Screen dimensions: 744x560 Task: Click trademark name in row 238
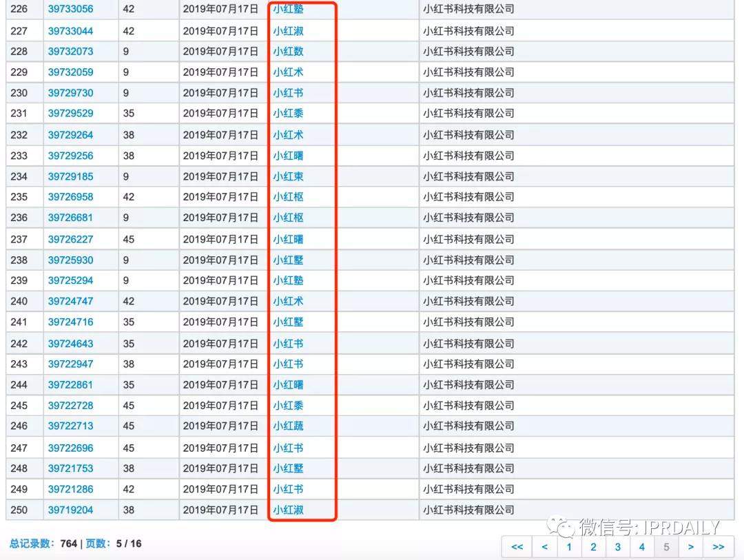point(288,260)
